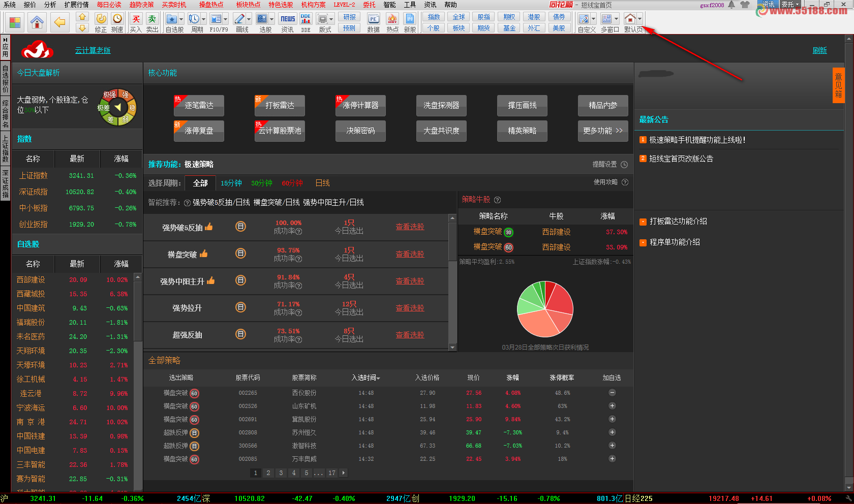Click the notification bell icon in title bar
This screenshot has height=504, width=854.
[731, 5]
